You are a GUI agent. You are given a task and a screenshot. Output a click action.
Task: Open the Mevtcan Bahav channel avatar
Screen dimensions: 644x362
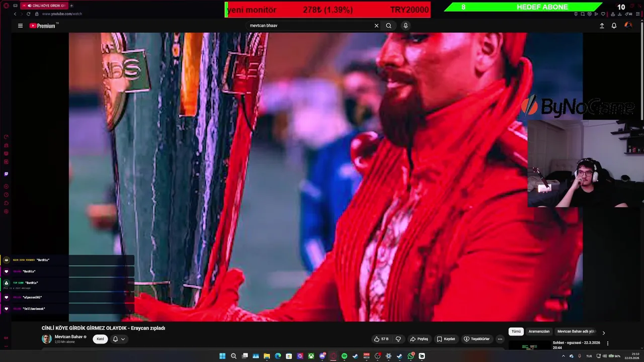(46, 339)
